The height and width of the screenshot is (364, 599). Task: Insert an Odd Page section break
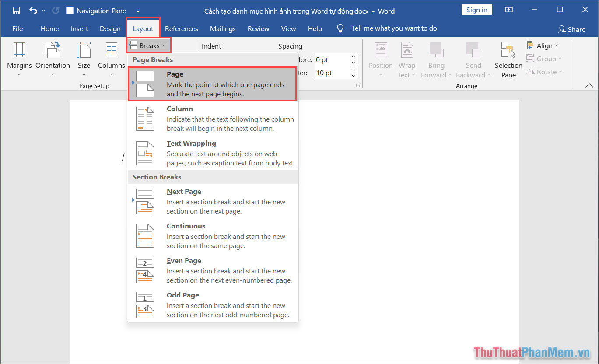213,305
